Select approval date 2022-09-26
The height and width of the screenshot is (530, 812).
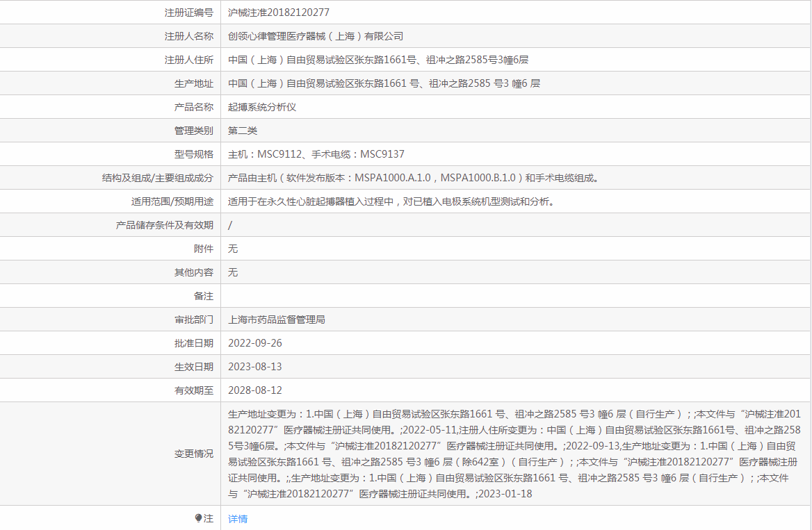pos(254,343)
